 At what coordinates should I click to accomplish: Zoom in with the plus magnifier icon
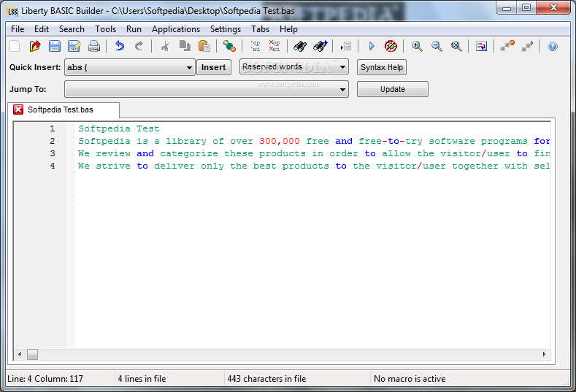click(417, 46)
